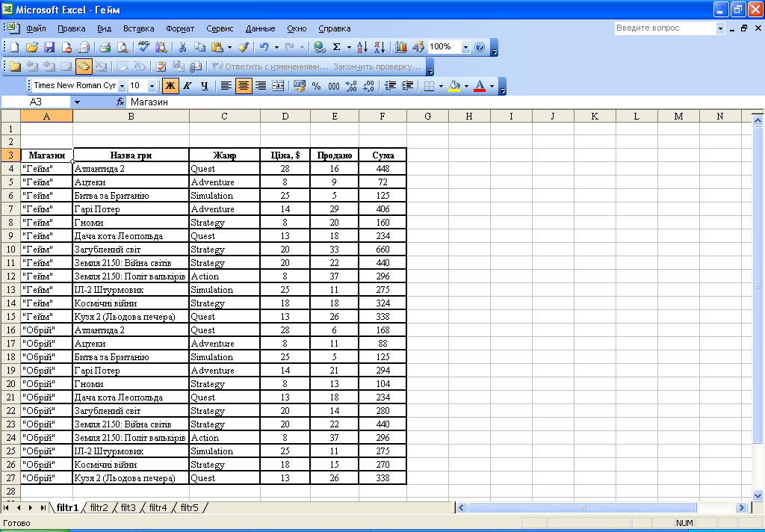Apply red font color A
Screen dimensions: 765x532
480,86
